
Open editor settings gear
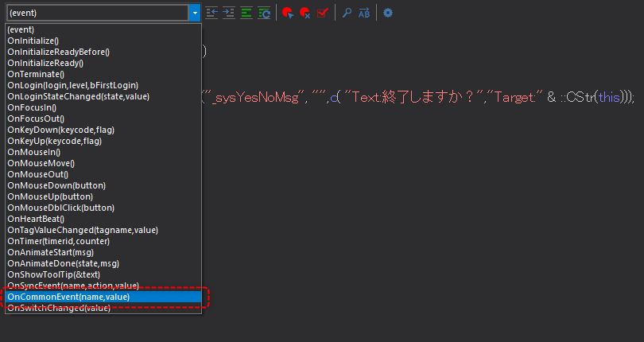pos(388,14)
